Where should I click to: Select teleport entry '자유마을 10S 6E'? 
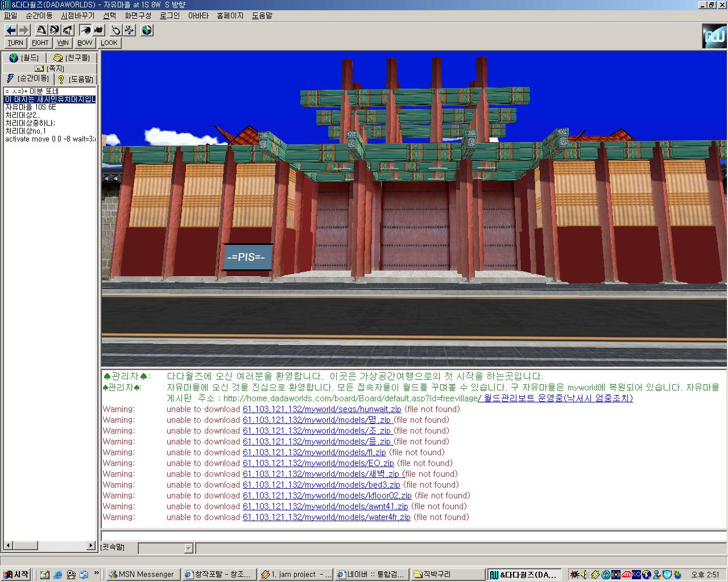click(x=50, y=107)
